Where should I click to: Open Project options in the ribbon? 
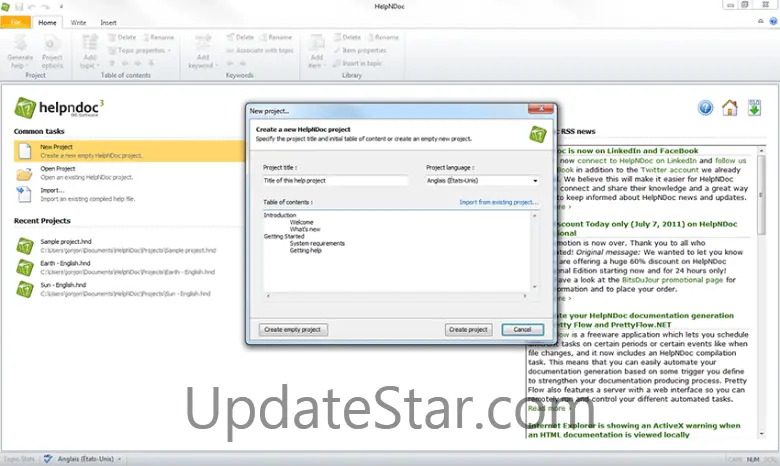52,52
